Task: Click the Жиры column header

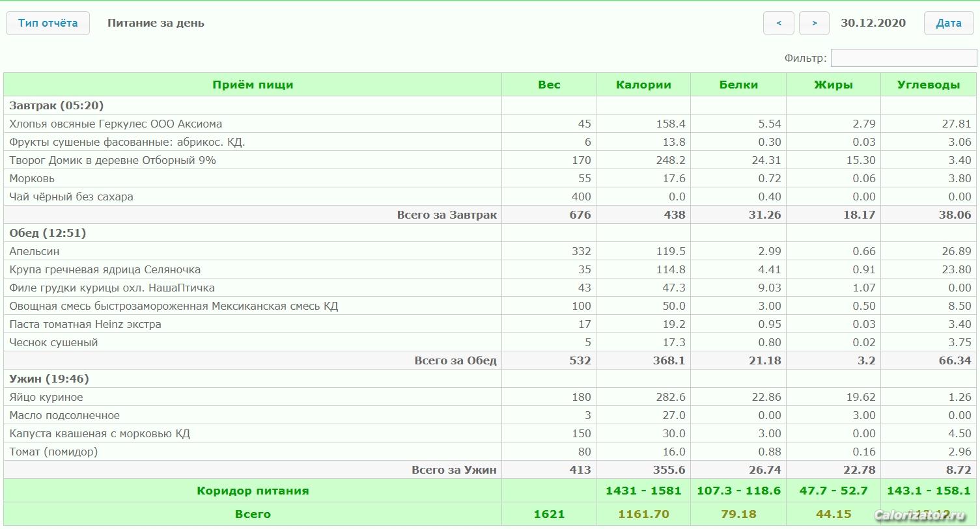Action: tap(833, 85)
